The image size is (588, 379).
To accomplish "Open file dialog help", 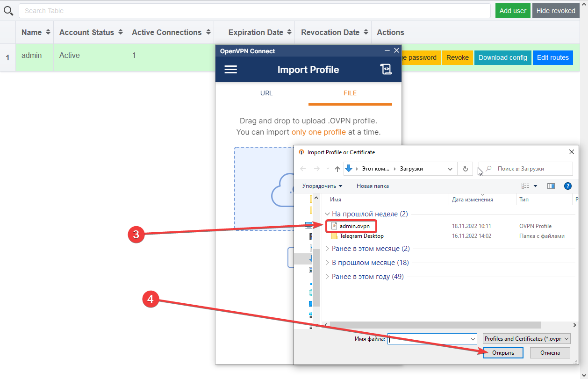I will 568,186.
